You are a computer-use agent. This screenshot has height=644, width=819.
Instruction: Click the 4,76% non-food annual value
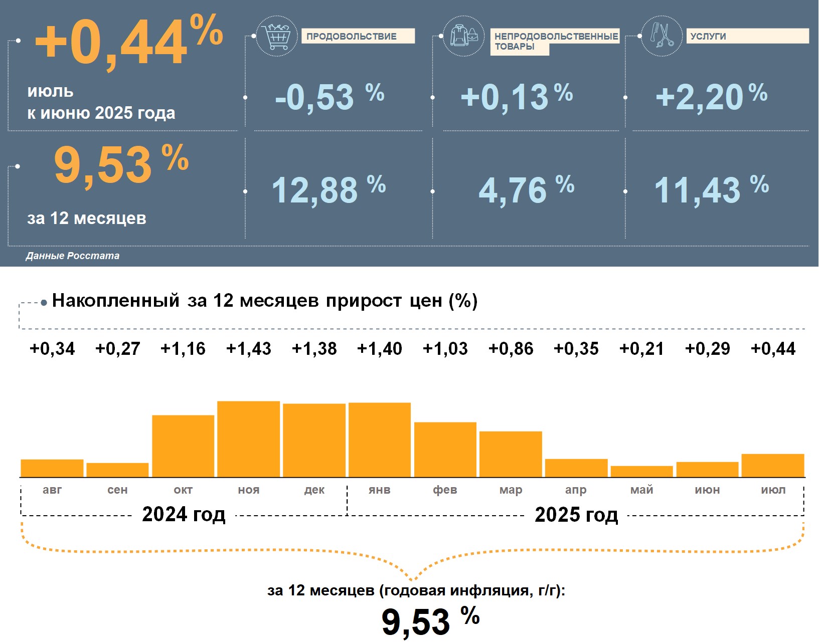click(526, 190)
